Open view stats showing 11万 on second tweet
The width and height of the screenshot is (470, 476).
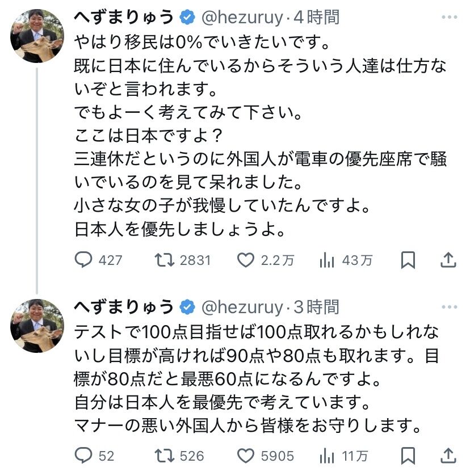[326, 456]
